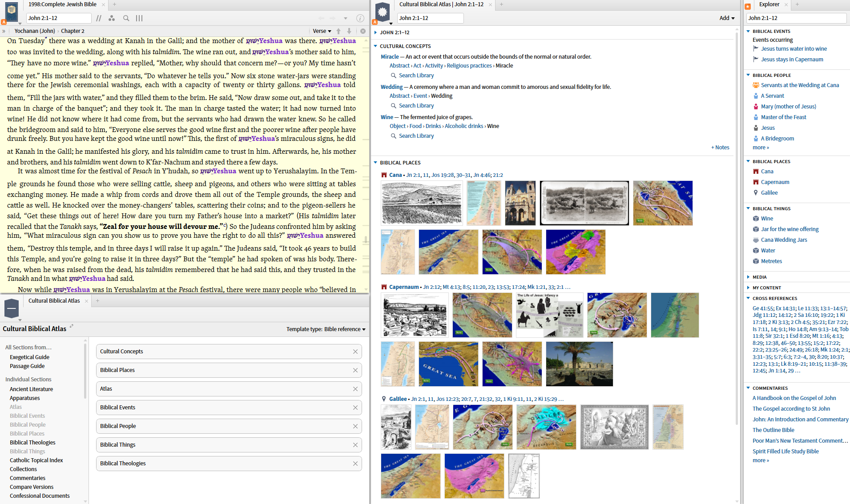850x504 pixels.
Task: Go to previous verse with up arrow
Action: [x=338, y=31]
